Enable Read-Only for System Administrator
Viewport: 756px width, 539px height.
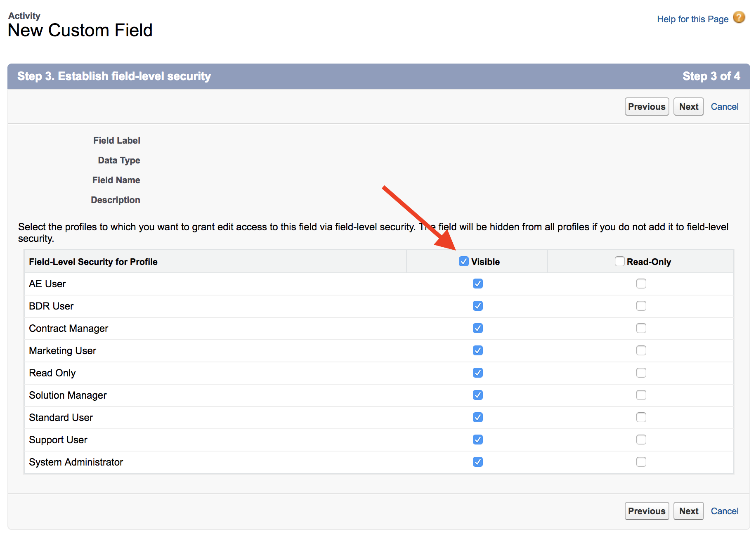(641, 462)
